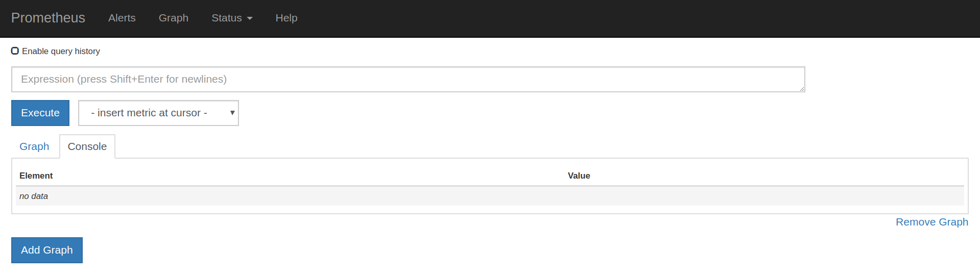The image size is (980, 275).
Task: Click the caret arrow beside Status
Action: [250, 18]
